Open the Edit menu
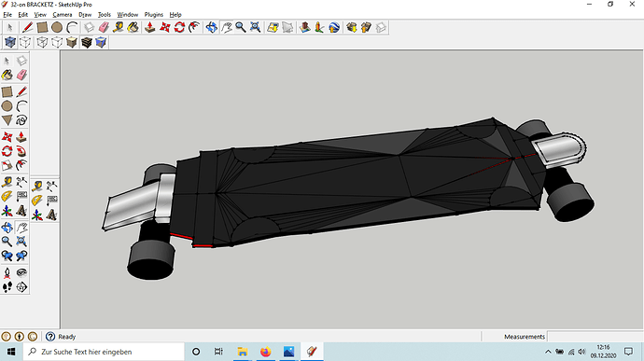Viewport: 644px width, 361px height. [23, 14]
